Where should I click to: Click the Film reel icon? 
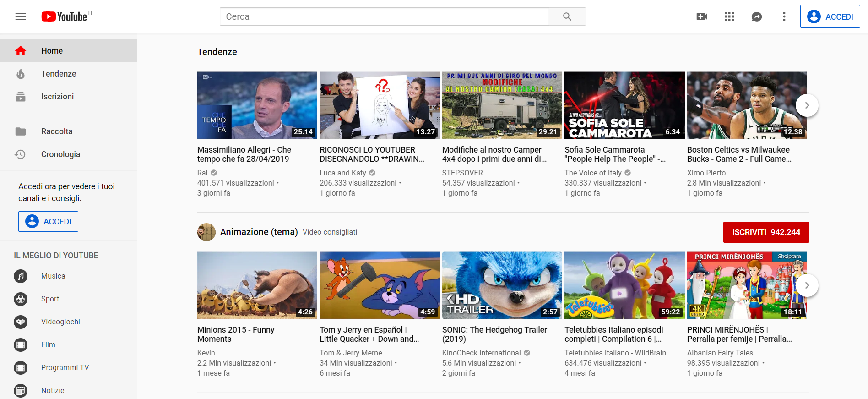point(21,345)
